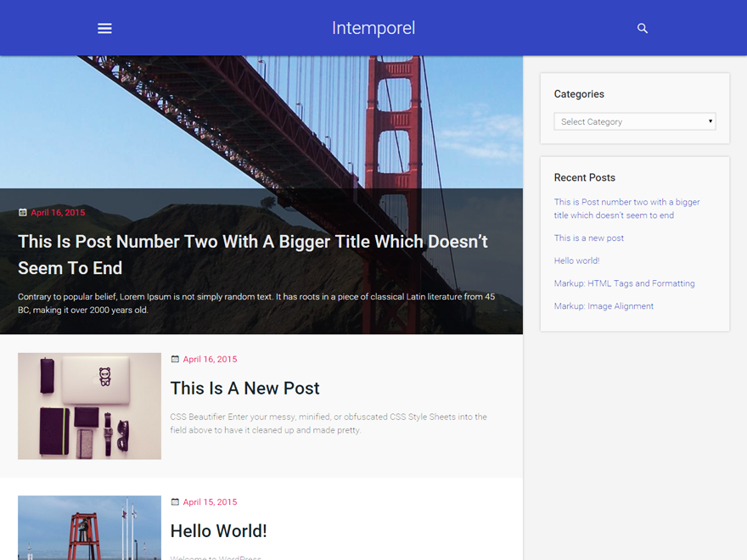Screen dimensions: 747x560
Task: Open the hamburger navigation menu
Action: (104, 27)
